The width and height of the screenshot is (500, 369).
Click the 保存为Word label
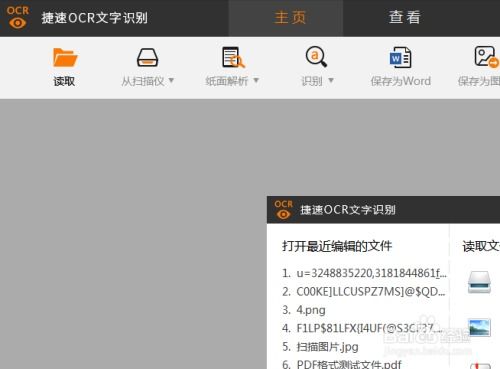pyautogui.click(x=401, y=81)
